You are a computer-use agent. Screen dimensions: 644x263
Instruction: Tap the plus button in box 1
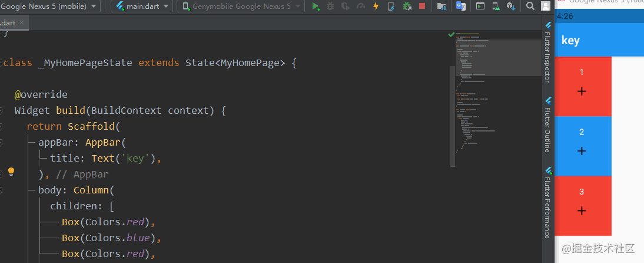[581, 91]
